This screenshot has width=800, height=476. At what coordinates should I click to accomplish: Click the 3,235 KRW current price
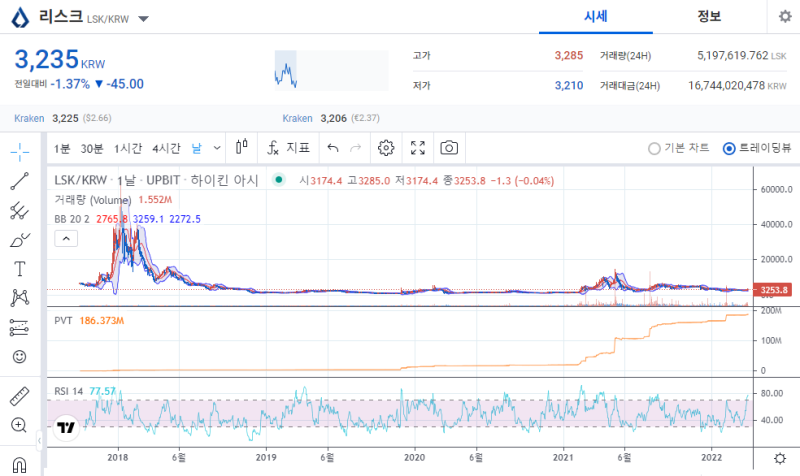coord(60,60)
